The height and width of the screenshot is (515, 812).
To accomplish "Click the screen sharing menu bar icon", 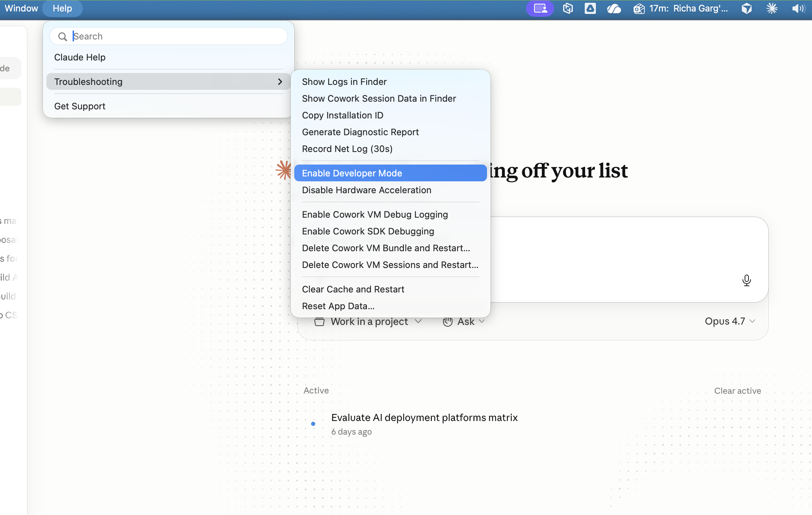I will pyautogui.click(x=540, y=8).
